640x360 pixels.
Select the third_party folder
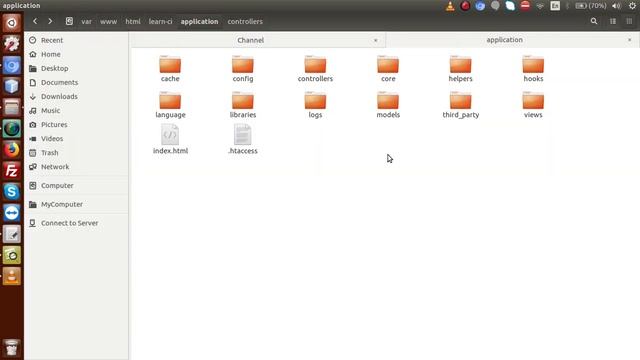click(x=460, y=105)
